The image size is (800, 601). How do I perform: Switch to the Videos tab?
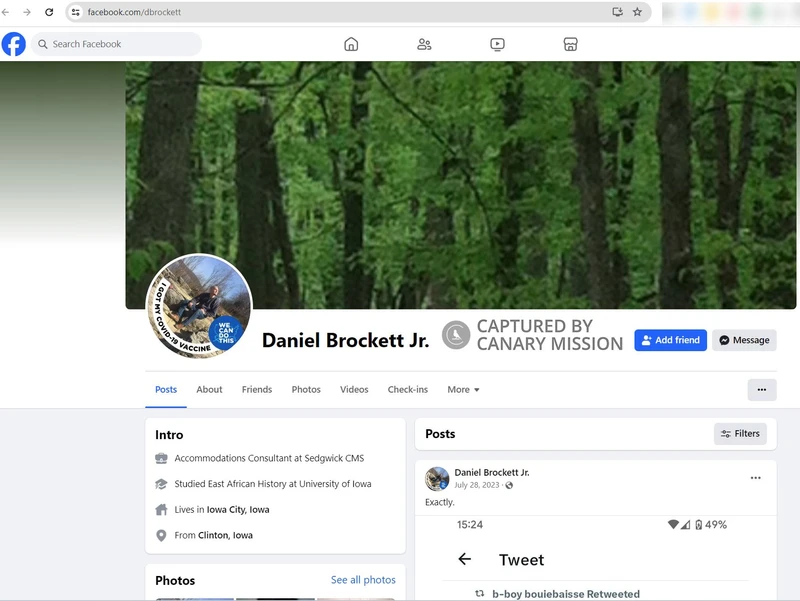354,390
